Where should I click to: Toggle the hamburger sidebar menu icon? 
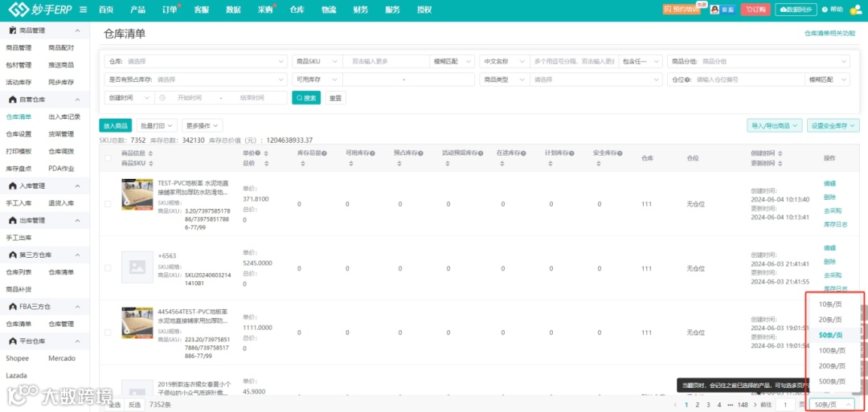click(83, 10)
